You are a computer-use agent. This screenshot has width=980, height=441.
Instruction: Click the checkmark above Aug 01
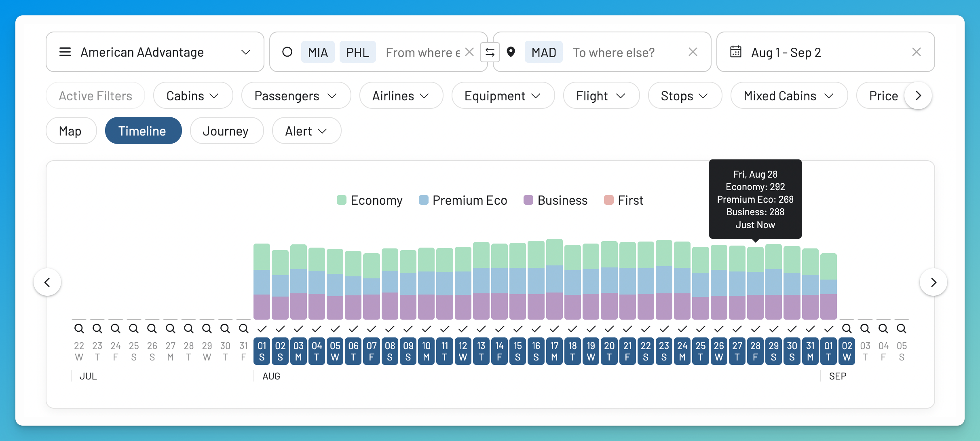(x=262, y=329)
